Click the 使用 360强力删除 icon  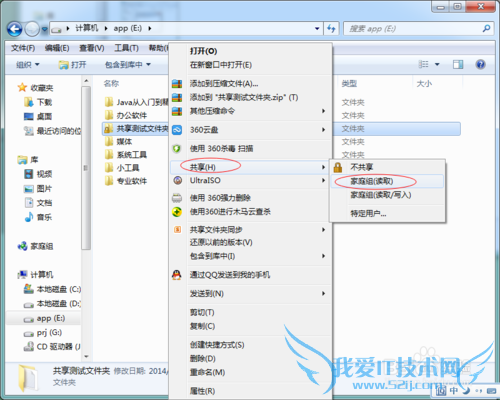tap(177, 198)
